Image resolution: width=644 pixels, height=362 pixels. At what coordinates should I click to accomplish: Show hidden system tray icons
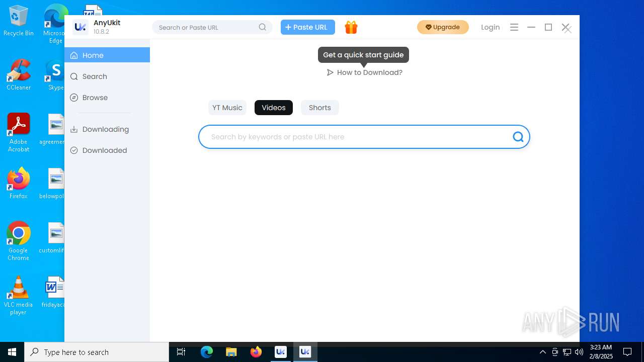(x=543, y=352)
